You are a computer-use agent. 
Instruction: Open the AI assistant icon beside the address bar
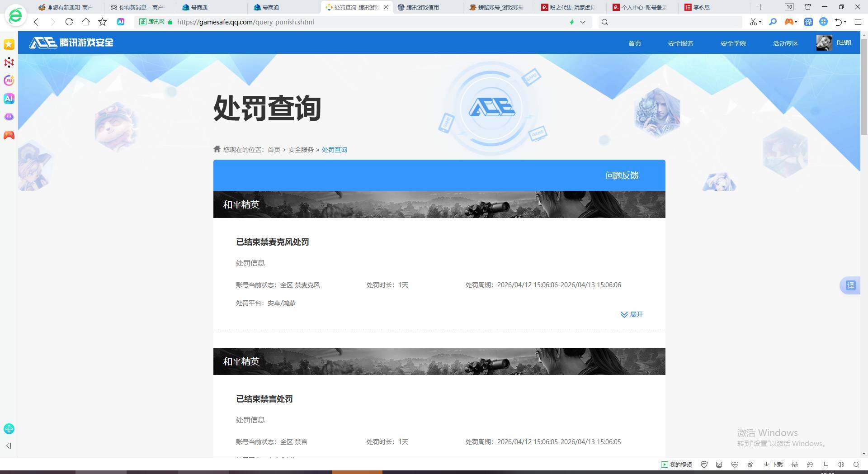click(x=120, y=22)
